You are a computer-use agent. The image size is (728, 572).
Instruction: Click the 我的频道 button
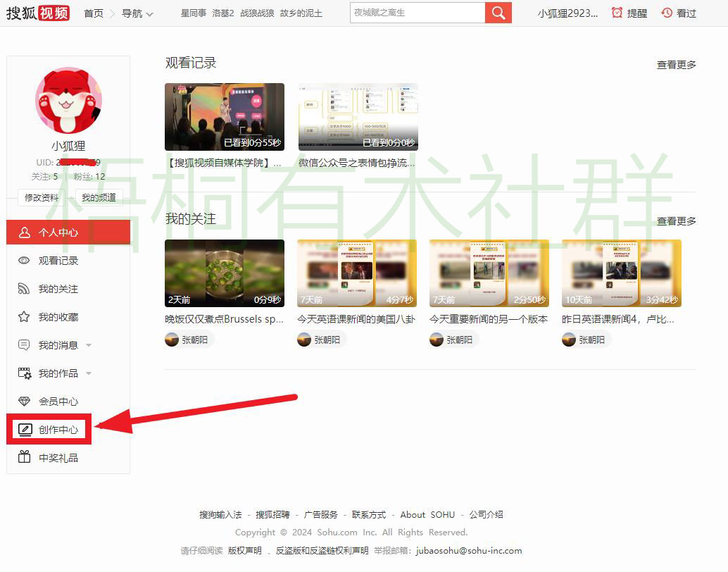[99, 197]
